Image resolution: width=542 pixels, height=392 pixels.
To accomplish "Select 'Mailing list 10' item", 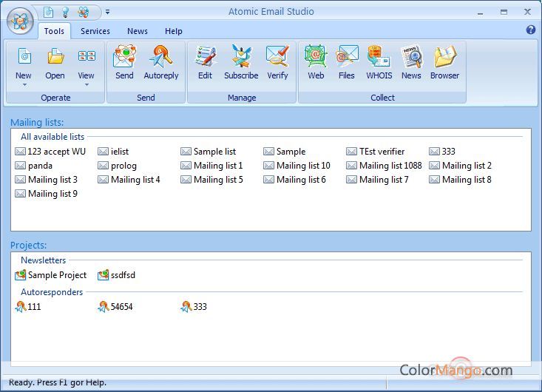I will (x=297, y=166).
